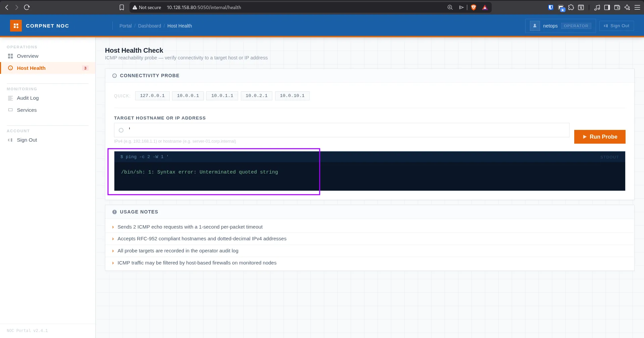Select quick target 10.0.1.1
This screenshot has height=338, width=644.
click(222, 96)
